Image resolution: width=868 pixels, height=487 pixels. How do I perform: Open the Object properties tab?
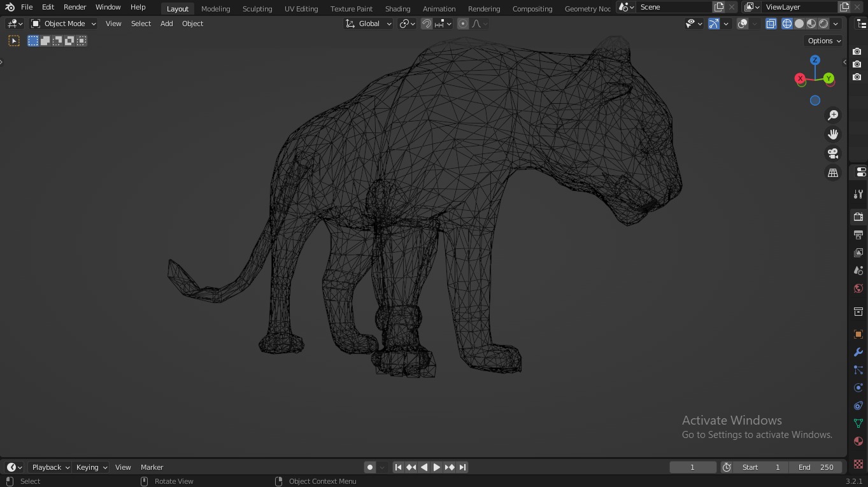point(858,334)
